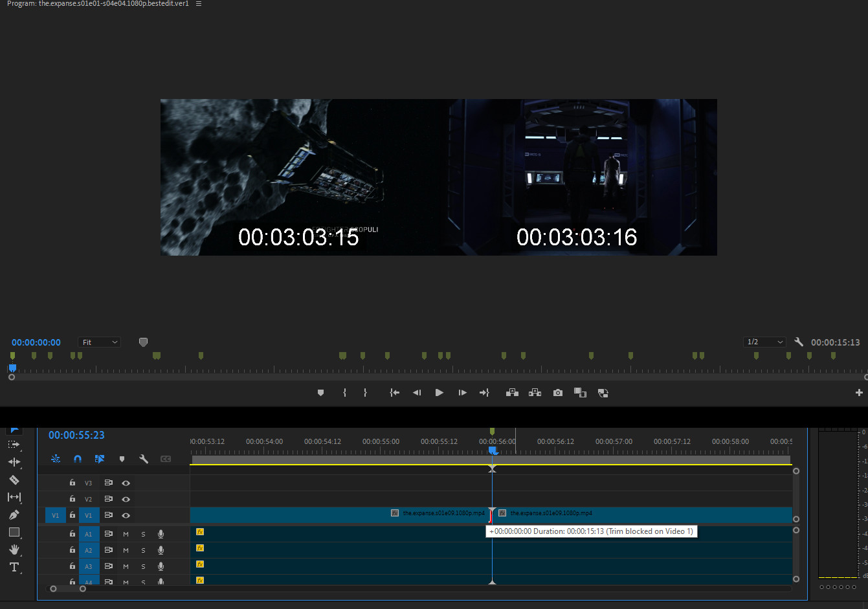The width and height of the screenshot is (868, 609).
Task: Open playback resolution 1/2 dropdown
Action: (764, 342)
